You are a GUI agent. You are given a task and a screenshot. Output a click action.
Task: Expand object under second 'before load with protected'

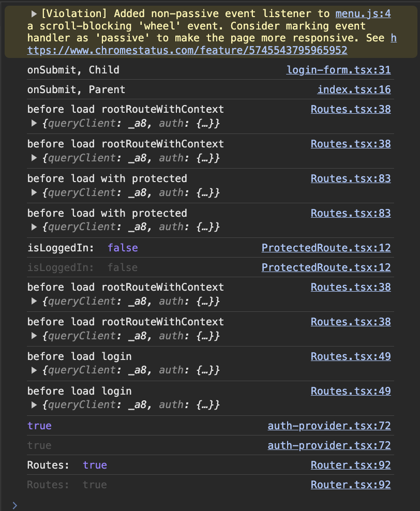(x=34, y=227)
